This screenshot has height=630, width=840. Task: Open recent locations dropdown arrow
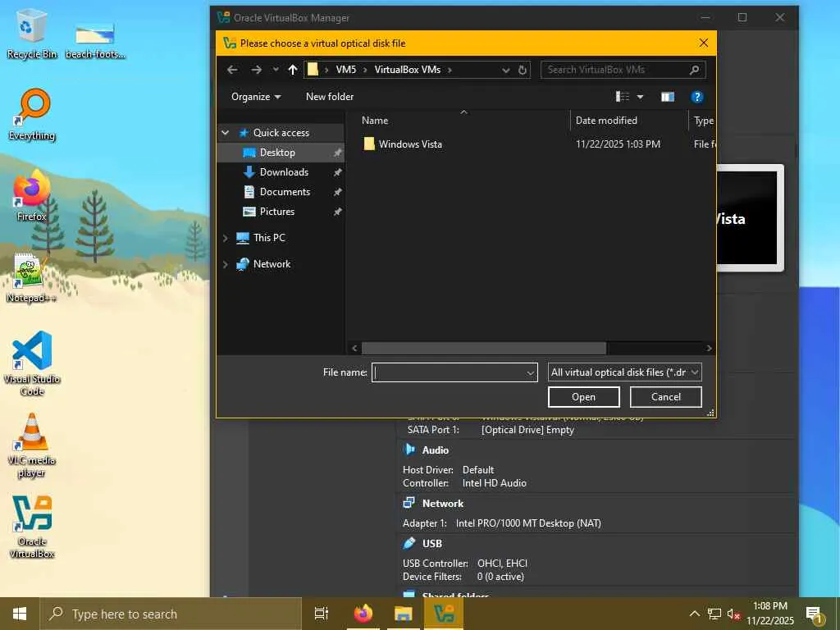[276, 70]
